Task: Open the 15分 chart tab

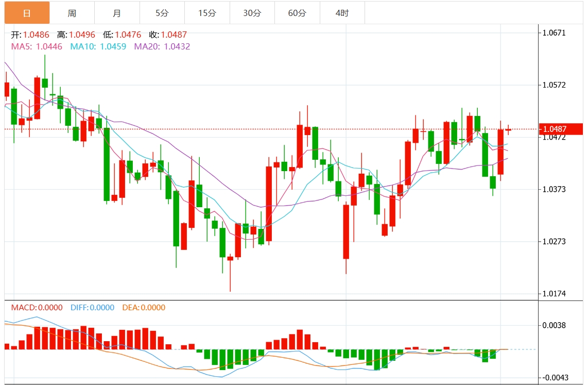Action: [x=207, y=13]
